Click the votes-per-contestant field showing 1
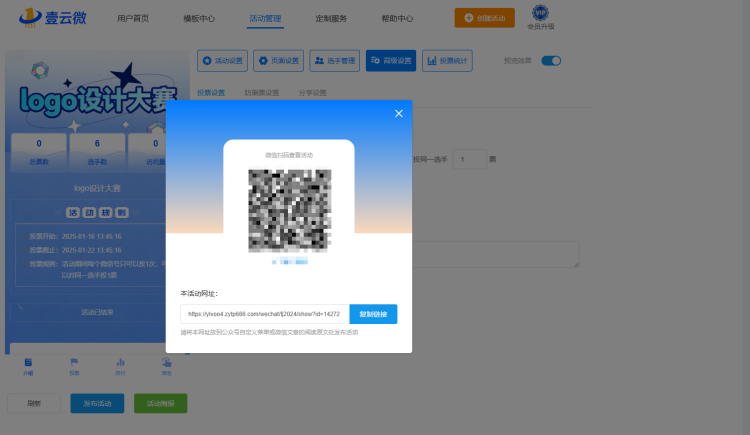The width and height of the screenshot is (750, 435). pyautogui.click(x=469, y=159)
